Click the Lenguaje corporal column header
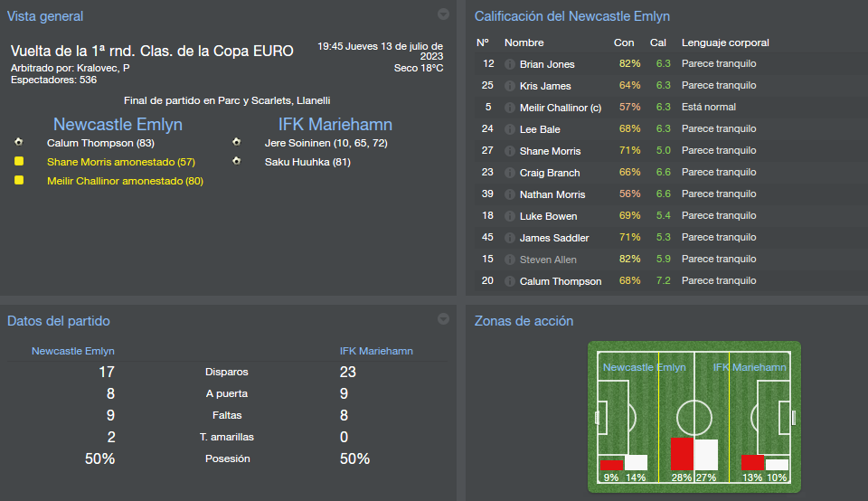The image size is (868, 501). coord(725,43)
